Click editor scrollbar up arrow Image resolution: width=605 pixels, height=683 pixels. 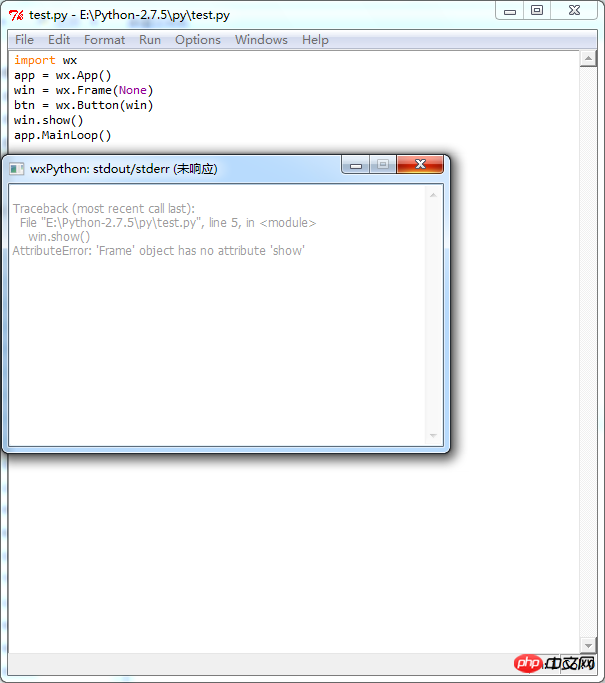coord(588,58)
